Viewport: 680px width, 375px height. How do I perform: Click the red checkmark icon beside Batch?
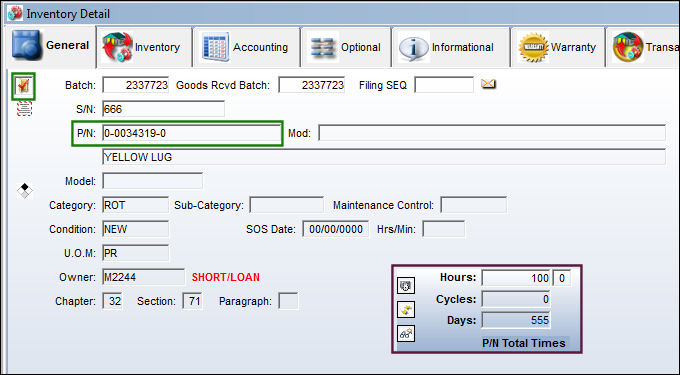(x=23, y=86)
